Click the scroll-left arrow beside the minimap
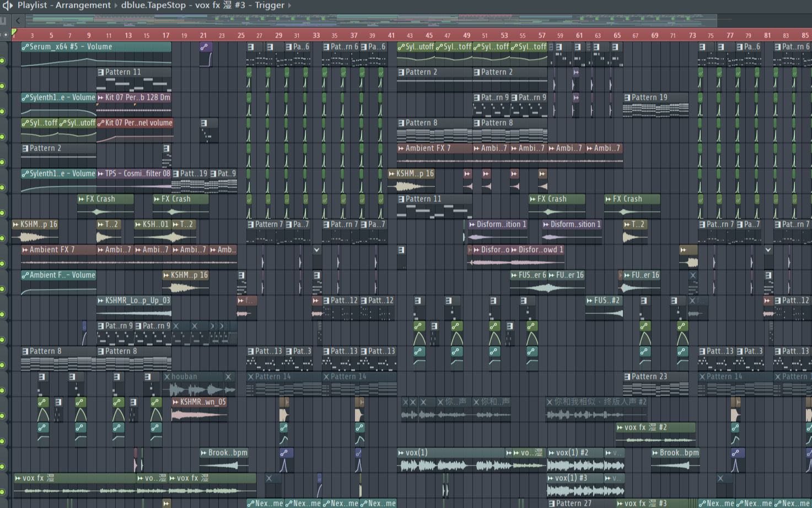This screenshot has height=508, width=812. click(x=18, y=21)
